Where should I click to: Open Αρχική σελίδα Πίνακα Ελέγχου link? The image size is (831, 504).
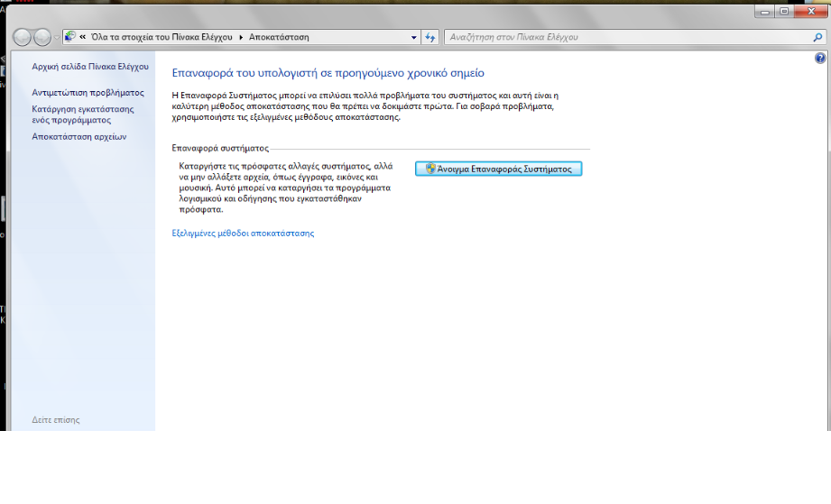90,66
